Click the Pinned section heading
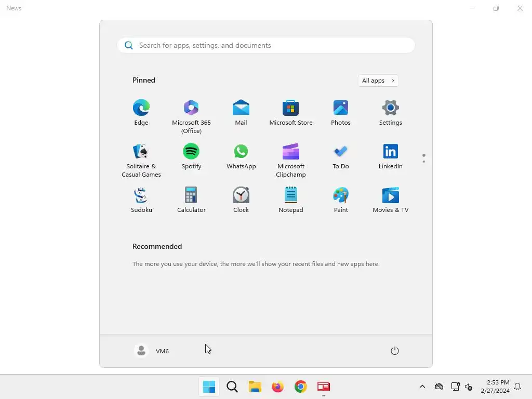The height and width of the screenshot is (399, 532). pos(144,80)
